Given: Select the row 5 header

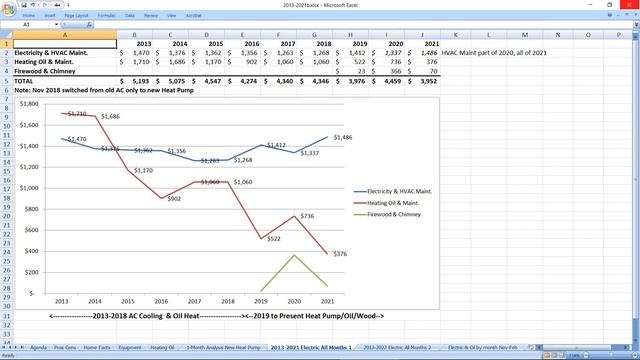Looking at the screenshot, I should coord(6,81).
